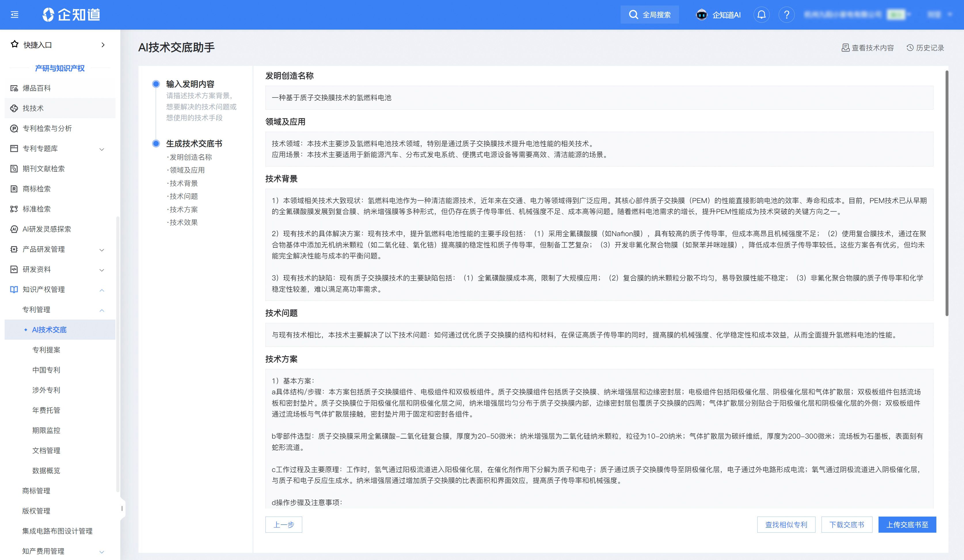
Task: Open 年费托管 menu item
Action: click(x=46, y=410)
